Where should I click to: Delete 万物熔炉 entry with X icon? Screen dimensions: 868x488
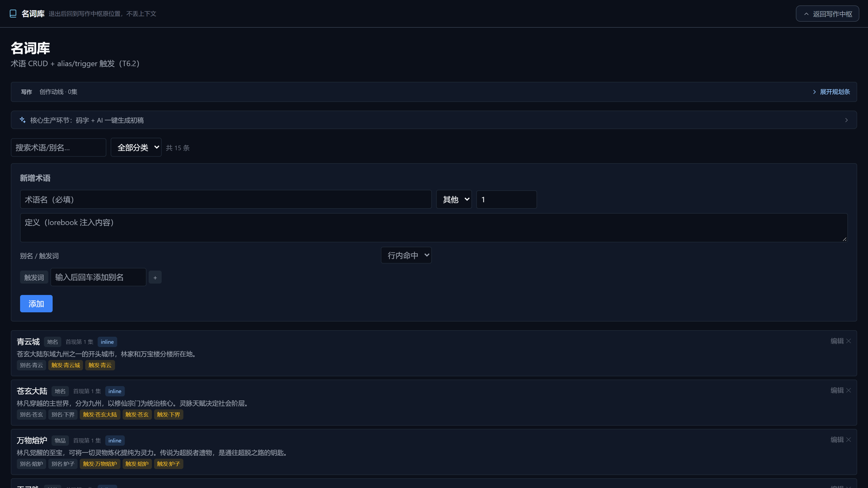(x=848, y=439)
